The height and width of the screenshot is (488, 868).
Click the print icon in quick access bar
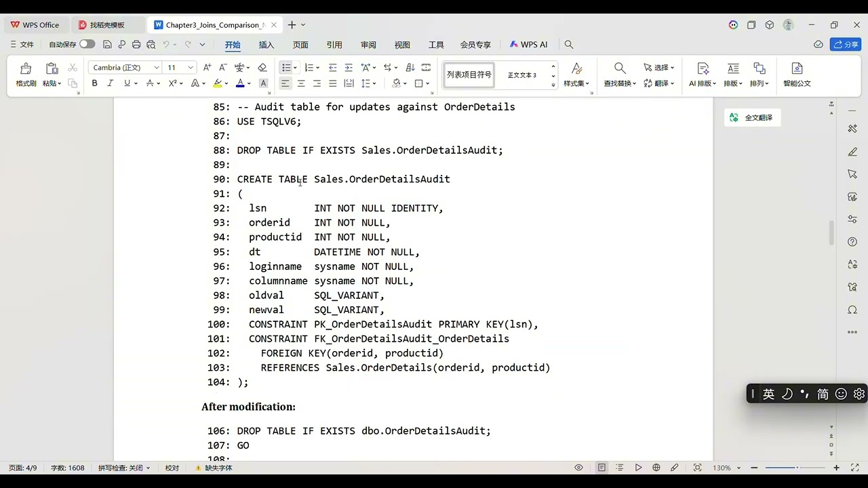(136, 45)
